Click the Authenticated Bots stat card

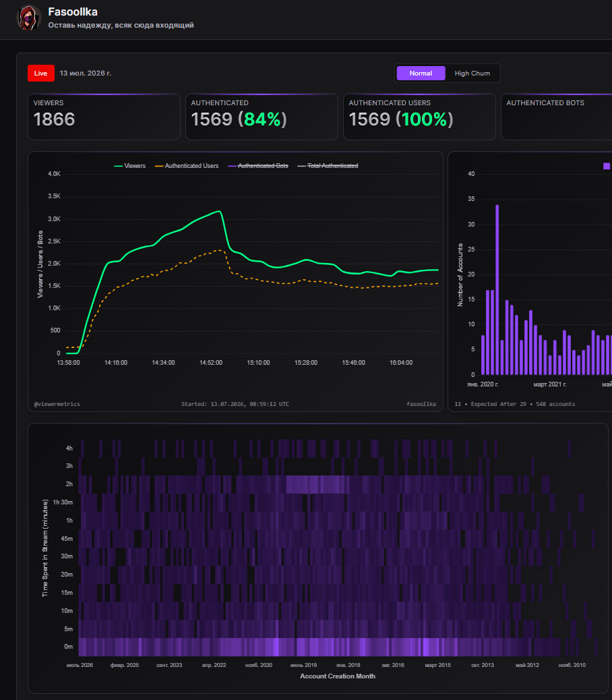[557, 117]
